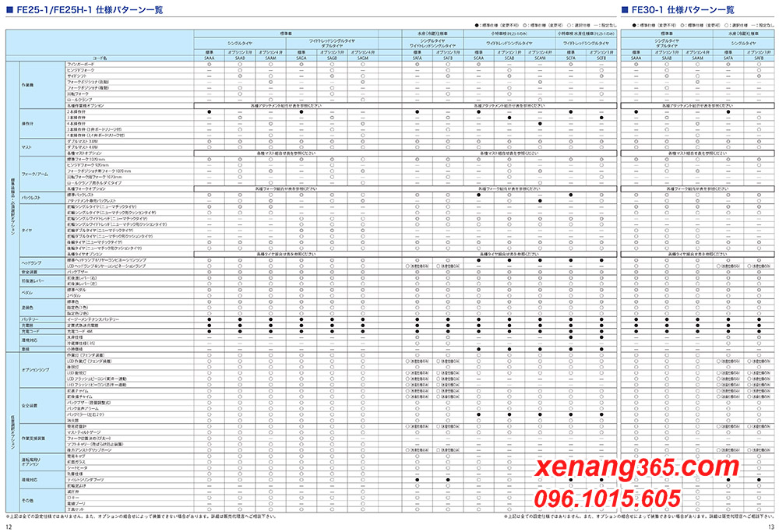Click the FE25-1/FE25H-1 仕様パターン一覧 title

(x=84, y=9)
